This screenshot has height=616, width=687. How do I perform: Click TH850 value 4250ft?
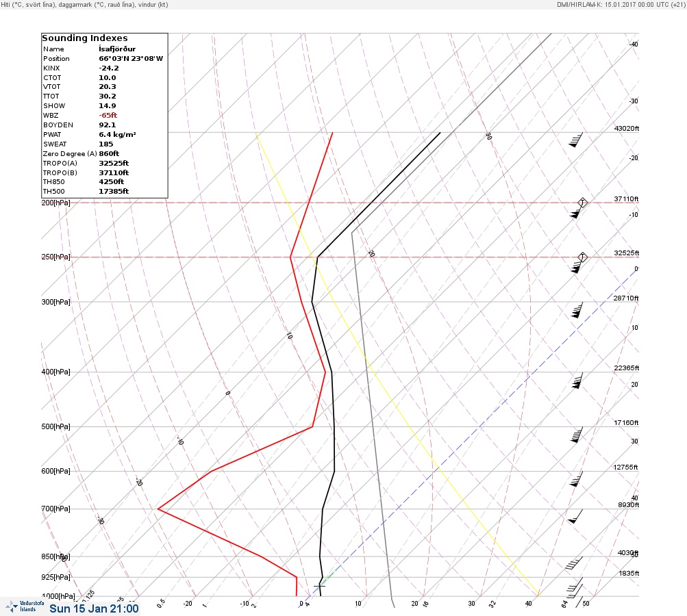(x=111, y=181)
